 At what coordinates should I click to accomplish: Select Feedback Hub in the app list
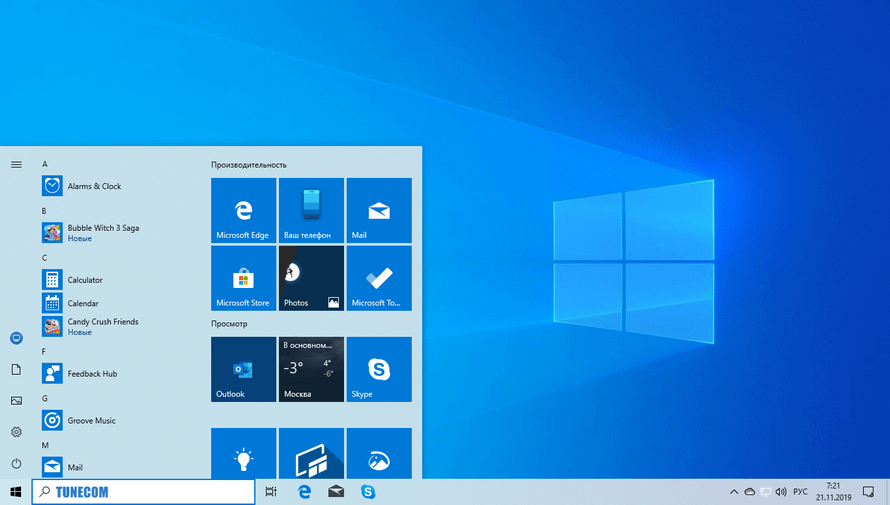[92, 374]
